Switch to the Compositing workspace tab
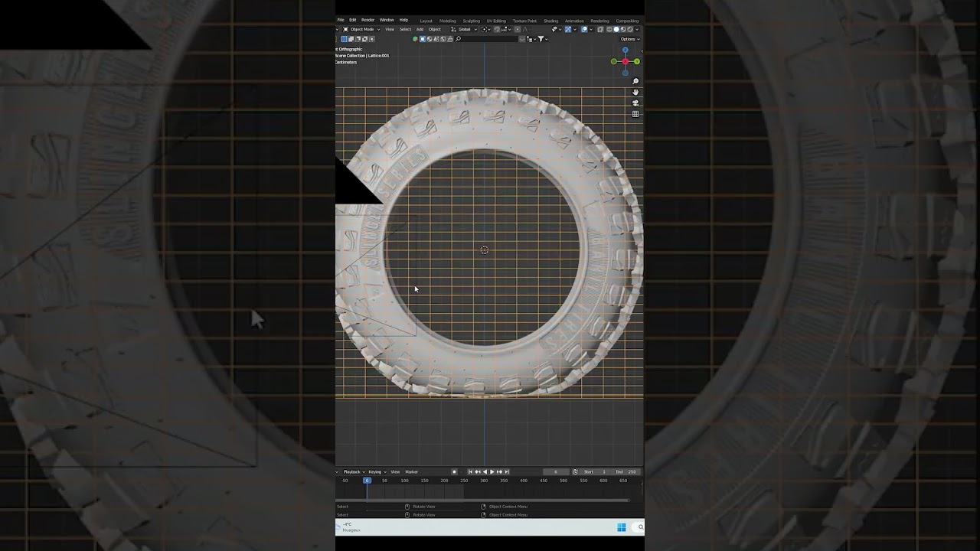 point(627,21)
